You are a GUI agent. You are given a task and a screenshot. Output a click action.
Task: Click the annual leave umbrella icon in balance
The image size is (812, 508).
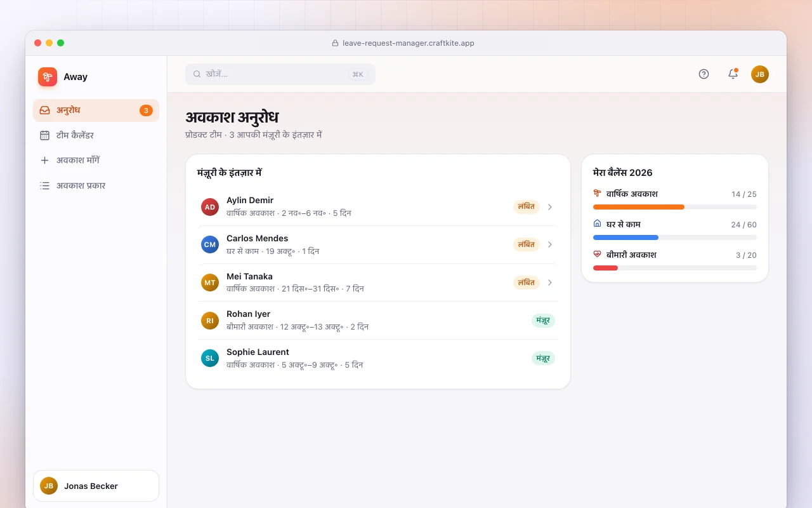pos(597,193)
